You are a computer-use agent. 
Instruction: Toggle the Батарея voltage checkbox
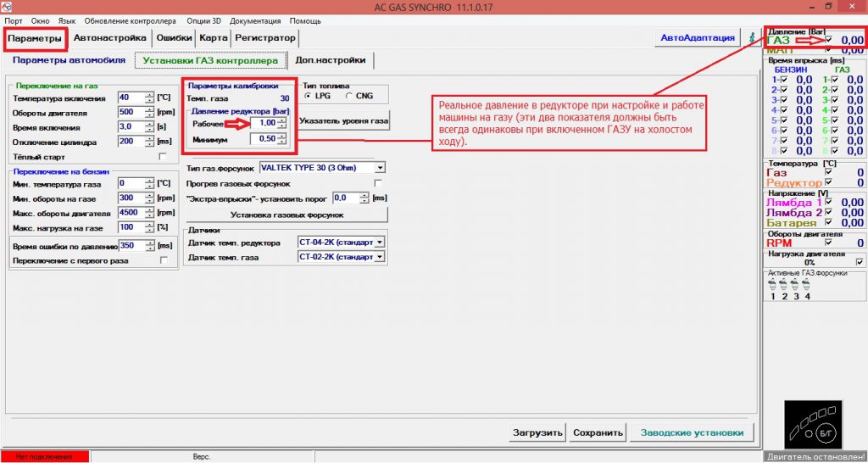coord(829,222)
